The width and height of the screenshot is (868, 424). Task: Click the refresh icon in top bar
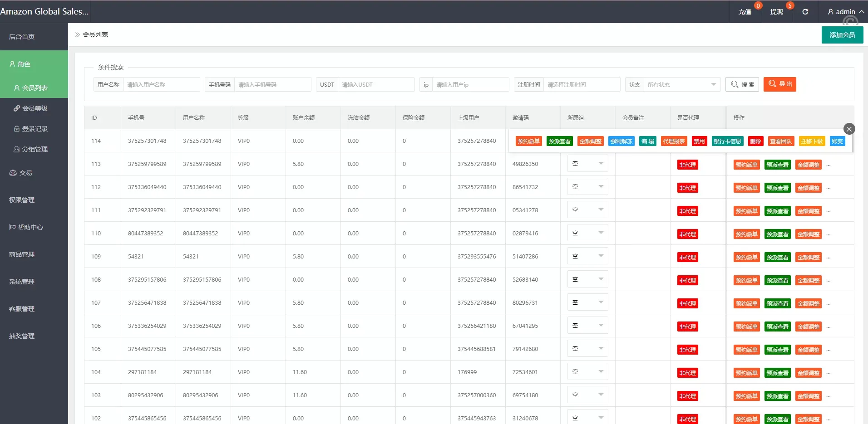805,12
